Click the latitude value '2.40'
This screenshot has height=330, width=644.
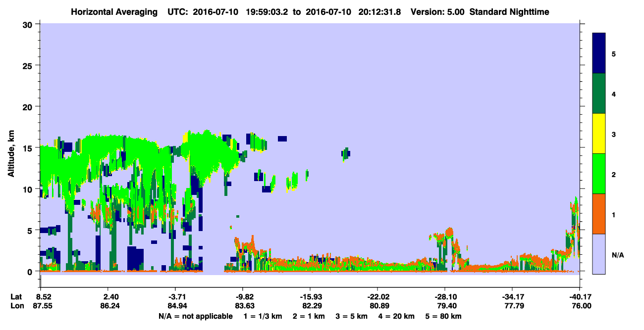(110, 297)
